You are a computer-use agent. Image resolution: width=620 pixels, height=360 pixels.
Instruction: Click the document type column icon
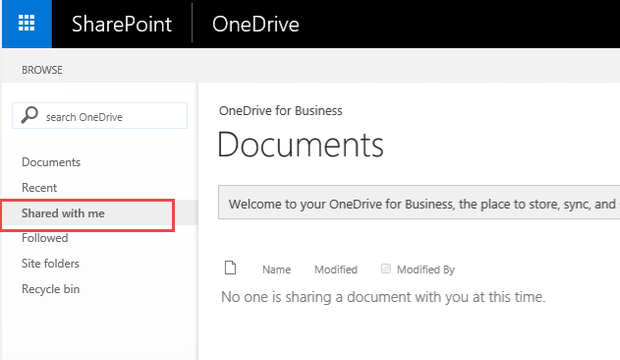[230, 268]
